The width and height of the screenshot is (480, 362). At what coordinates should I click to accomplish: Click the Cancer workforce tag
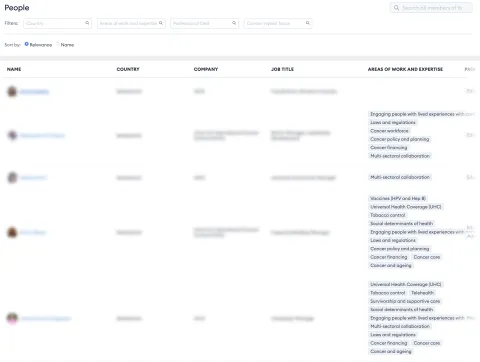pos(389,131)
